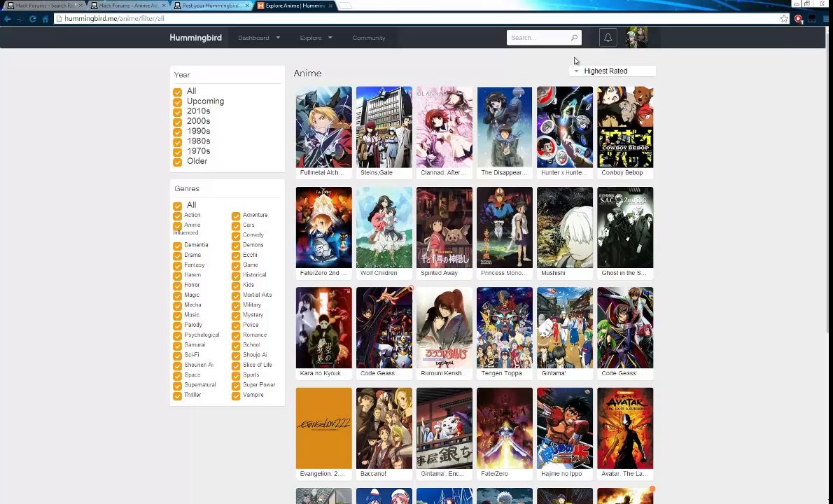Switch to Hack Forums - Search Results tab

(45, 6)
